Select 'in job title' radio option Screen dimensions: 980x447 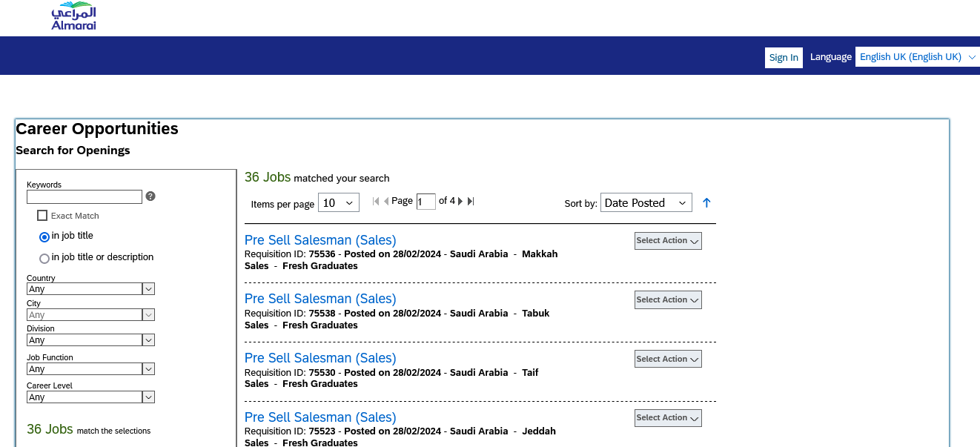click(44, 237)
